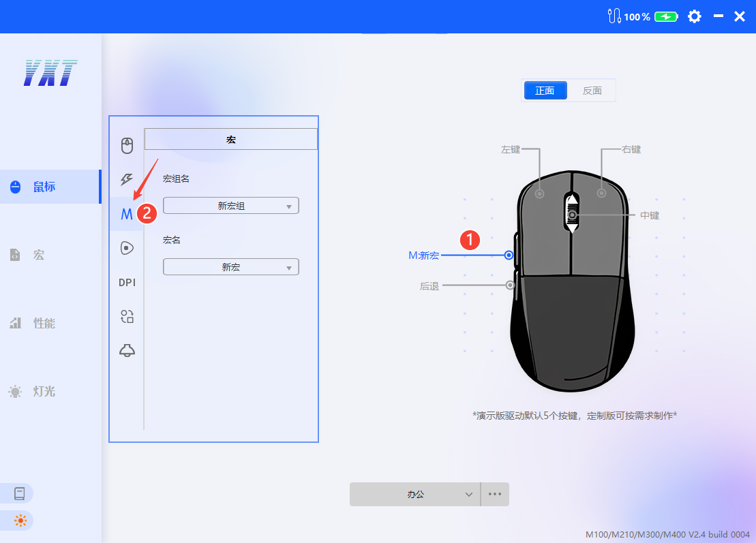Select the bell-shaped icon in function list

click(x=127, y=350)
